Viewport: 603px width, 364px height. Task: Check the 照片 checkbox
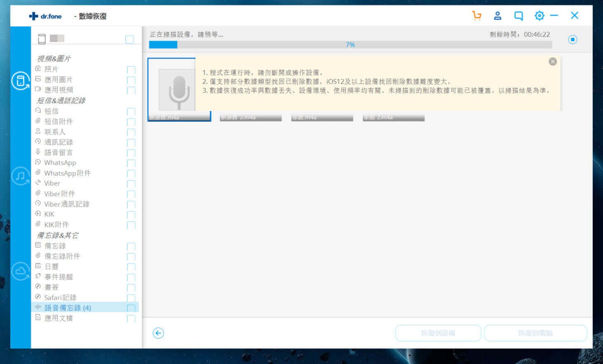click(x=131, y=69)
